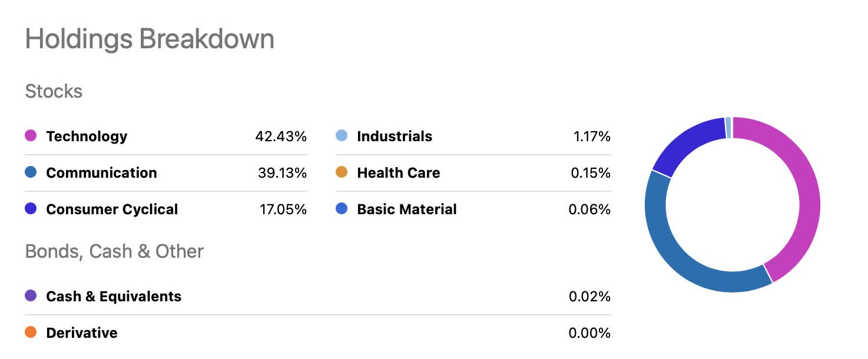Select the Industrials sector label

(x=395, y=137)
